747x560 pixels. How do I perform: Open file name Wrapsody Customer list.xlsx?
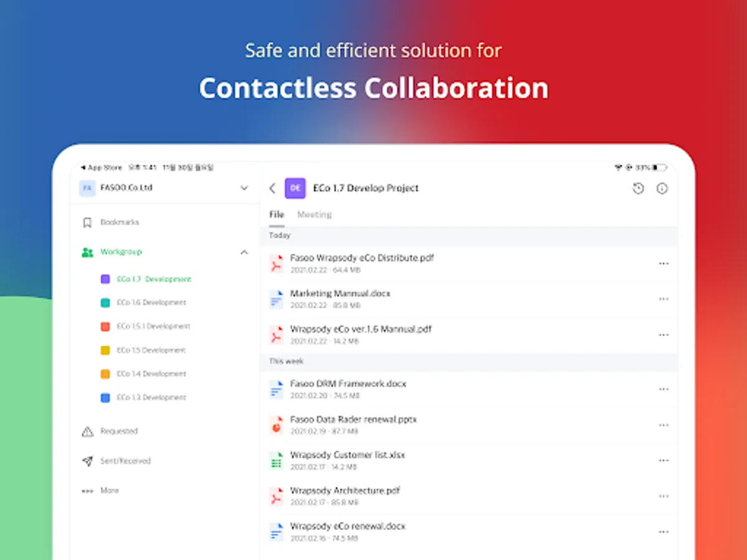click(x=347, y=455)
